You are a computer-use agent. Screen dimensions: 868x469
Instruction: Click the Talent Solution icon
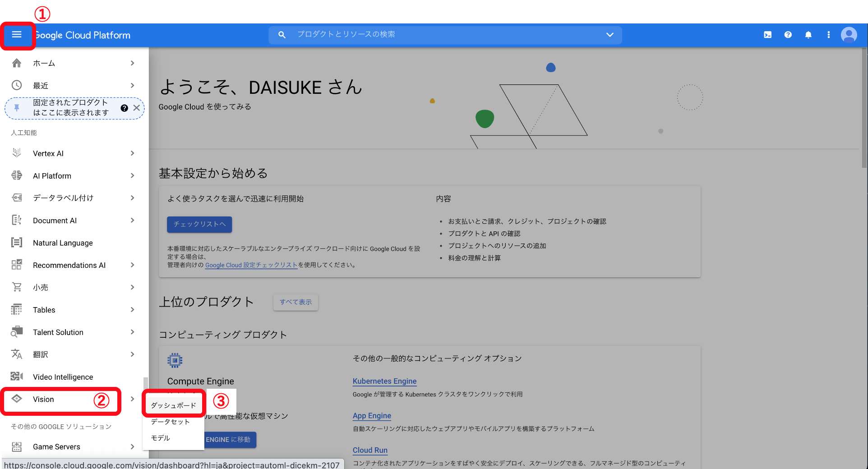(17, 332)
